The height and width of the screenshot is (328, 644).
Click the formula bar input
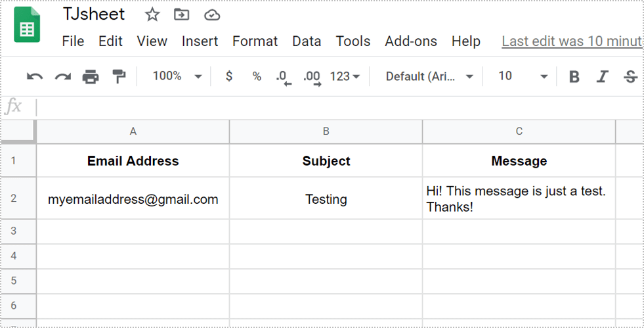pos(328,107)
